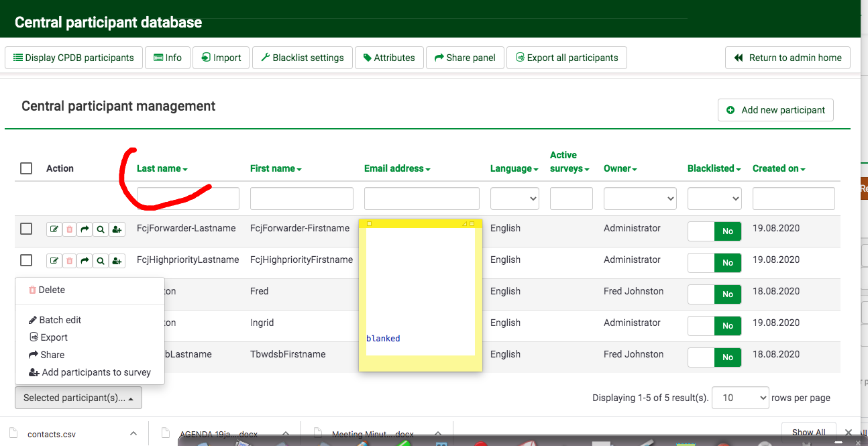The width and height of the screenshot is (868, 446).
Task: Check the FcjForwarder-Lastname row checkbox
Action: tap(26, 229)
